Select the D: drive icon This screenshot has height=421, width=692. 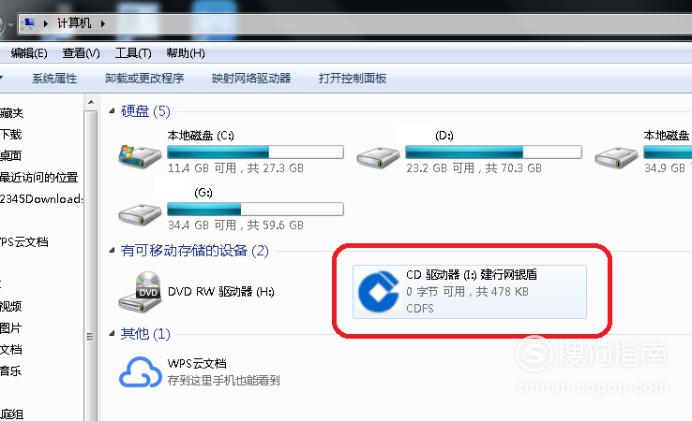click(378, 157)
